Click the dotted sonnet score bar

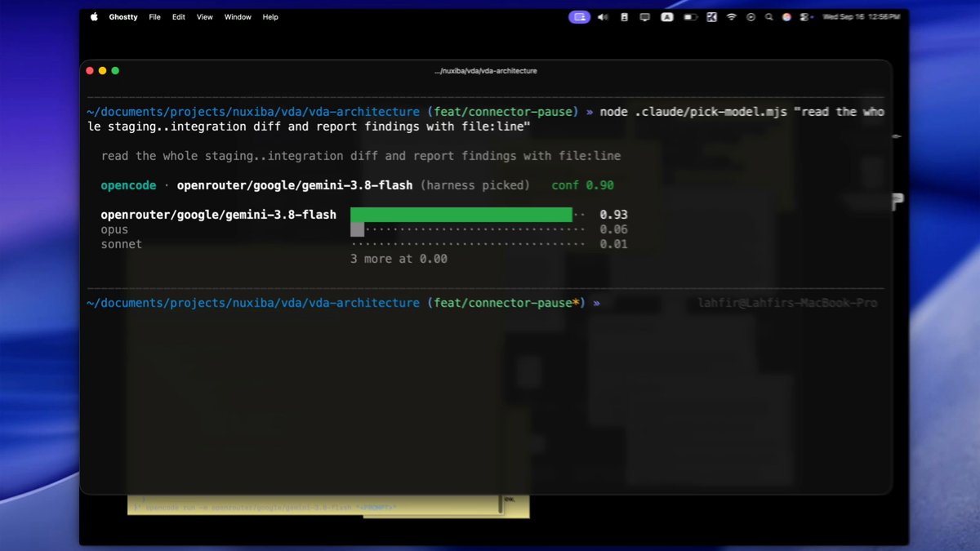tap(468, 244)
